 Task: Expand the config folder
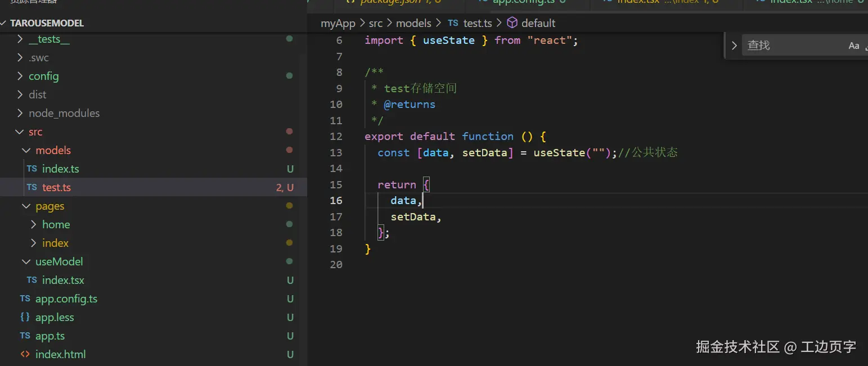[x=21, y=76]
